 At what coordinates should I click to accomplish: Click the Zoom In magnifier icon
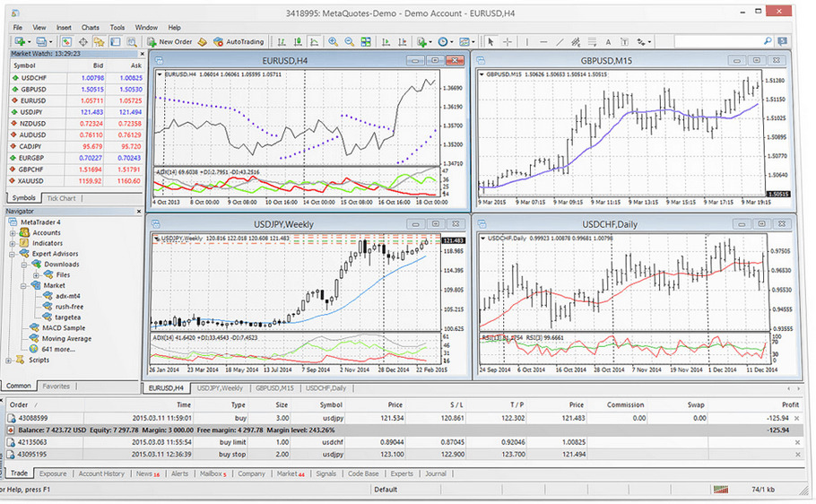tap(333, 41)
